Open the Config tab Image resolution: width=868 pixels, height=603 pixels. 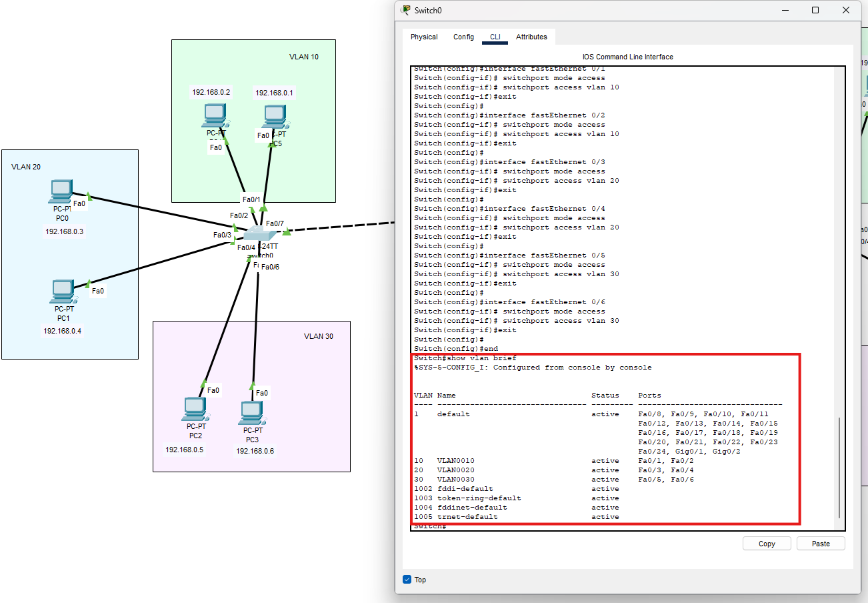[463, 37]
